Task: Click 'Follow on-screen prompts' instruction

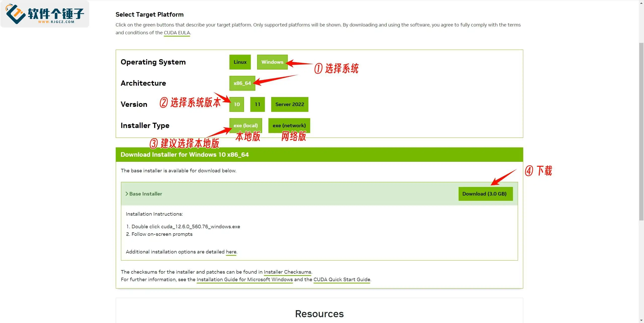Action: (x=159, y=234)
